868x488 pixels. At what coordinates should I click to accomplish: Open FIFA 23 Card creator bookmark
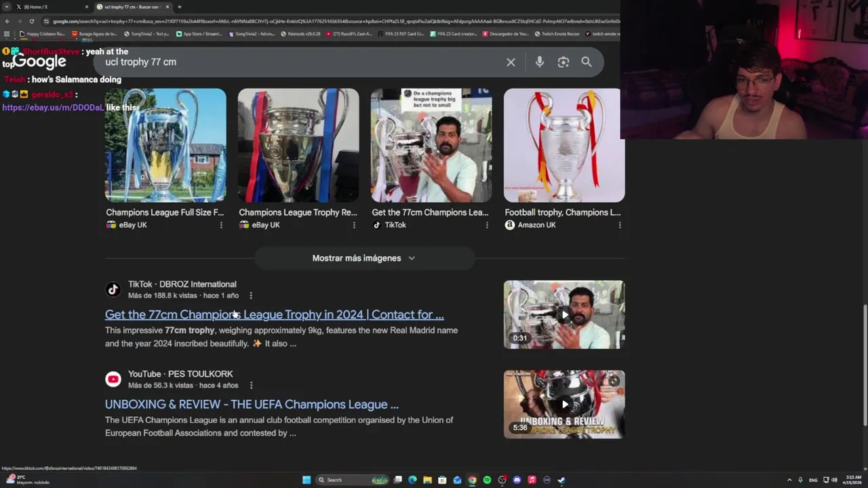[x=453, y=34]
